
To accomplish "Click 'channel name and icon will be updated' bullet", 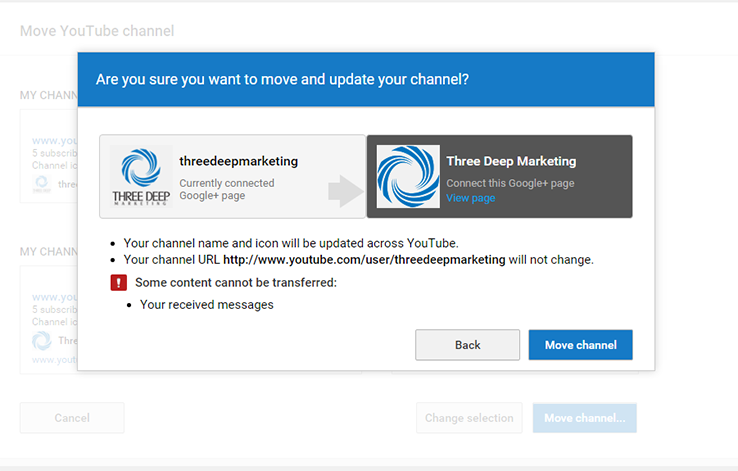I will coord(291,243).
